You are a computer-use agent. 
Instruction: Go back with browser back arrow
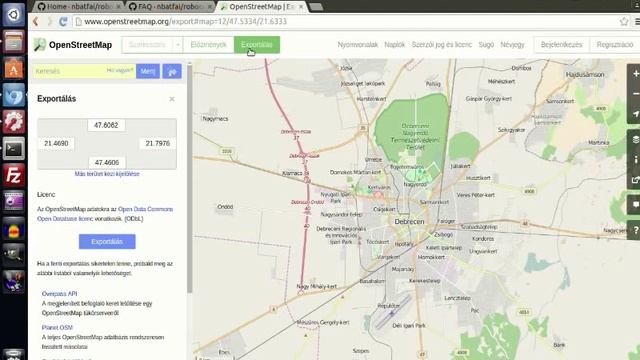36,21
